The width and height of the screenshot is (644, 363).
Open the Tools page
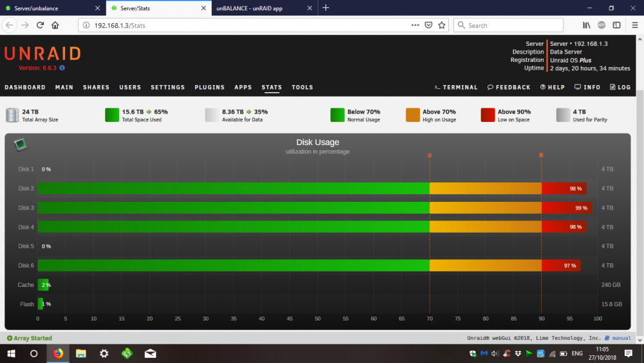coord(302,87)
